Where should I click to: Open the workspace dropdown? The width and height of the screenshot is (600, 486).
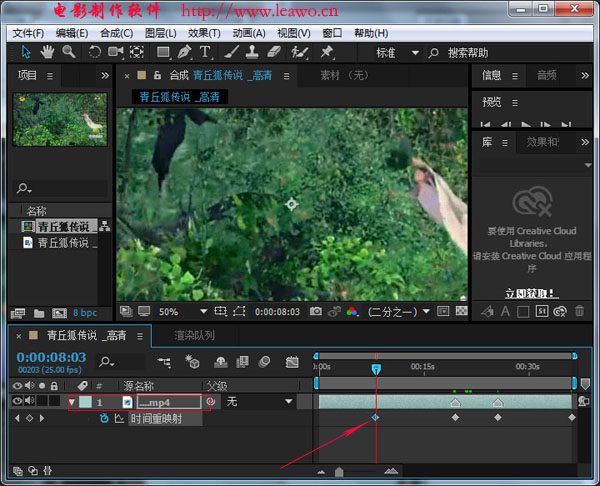click(415, 53)
